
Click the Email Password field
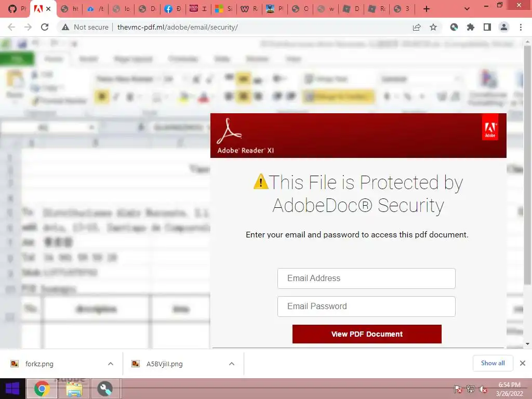tap(366, 307)
